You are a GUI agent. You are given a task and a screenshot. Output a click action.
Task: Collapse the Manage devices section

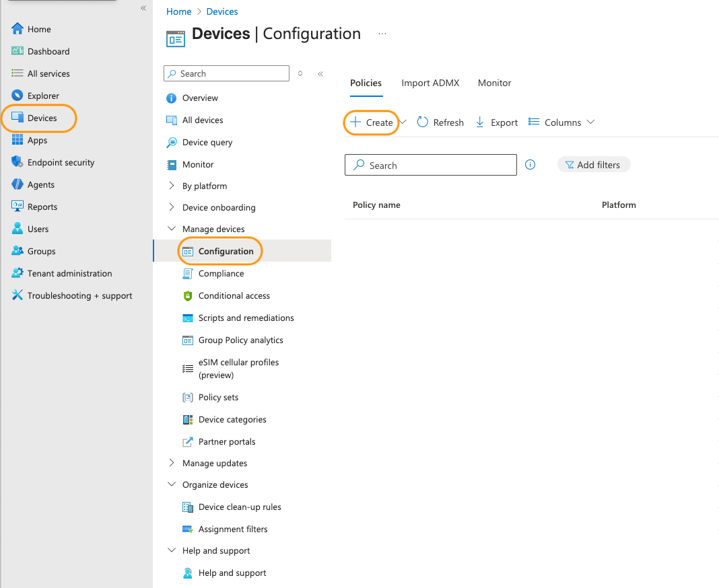(213, 229)
